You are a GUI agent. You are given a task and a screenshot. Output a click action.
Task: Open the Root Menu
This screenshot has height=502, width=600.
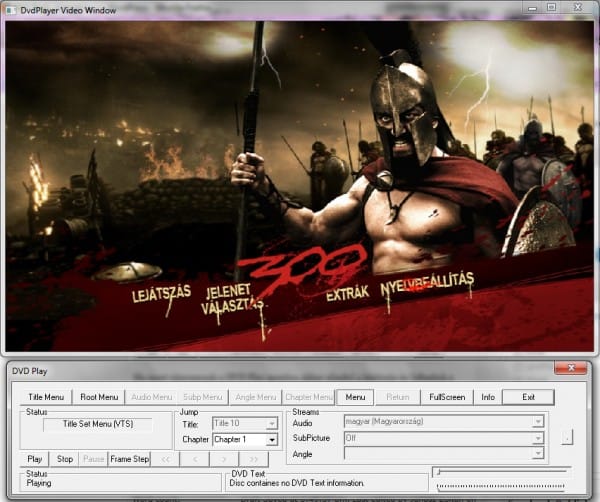pyautogui.click(x=100, y=397)
